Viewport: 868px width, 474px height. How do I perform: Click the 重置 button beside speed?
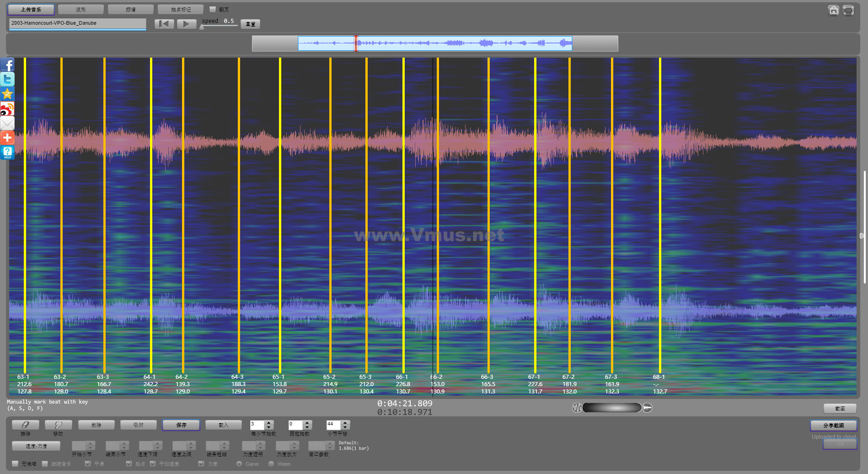pos(250,24)
